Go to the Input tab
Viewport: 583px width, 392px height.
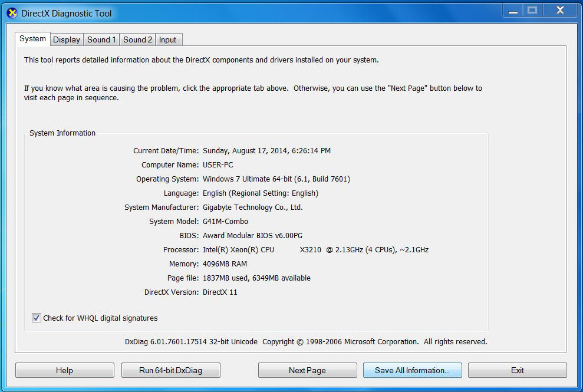167,40
